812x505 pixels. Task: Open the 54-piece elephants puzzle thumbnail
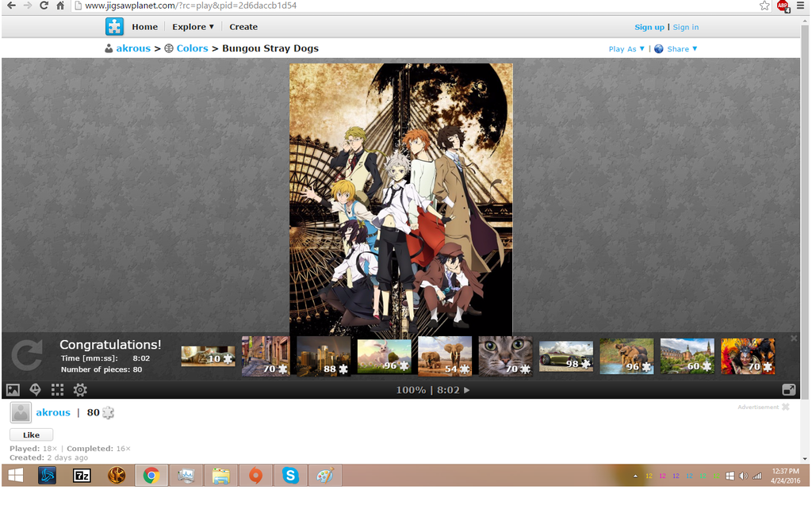click(445, 356)
